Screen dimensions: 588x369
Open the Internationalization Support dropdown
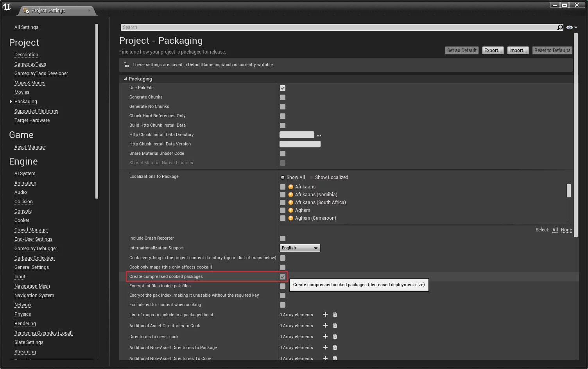click(300, 248)
